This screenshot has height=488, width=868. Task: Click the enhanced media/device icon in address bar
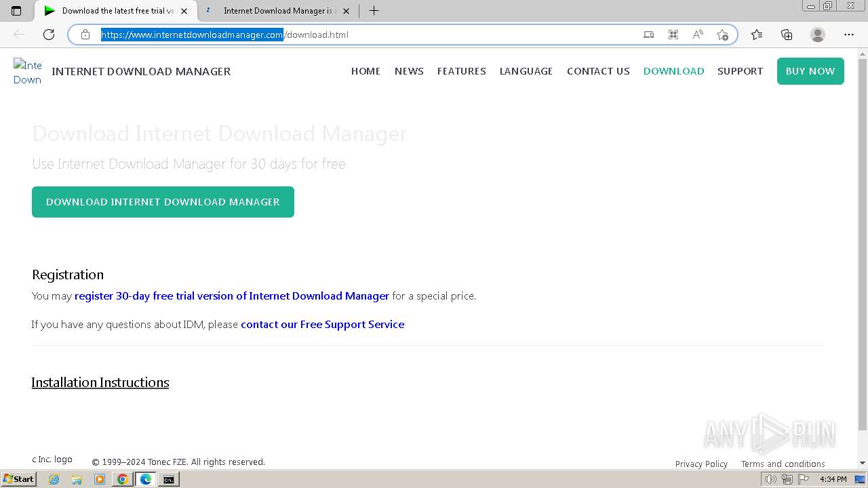[x=649, y=35]
